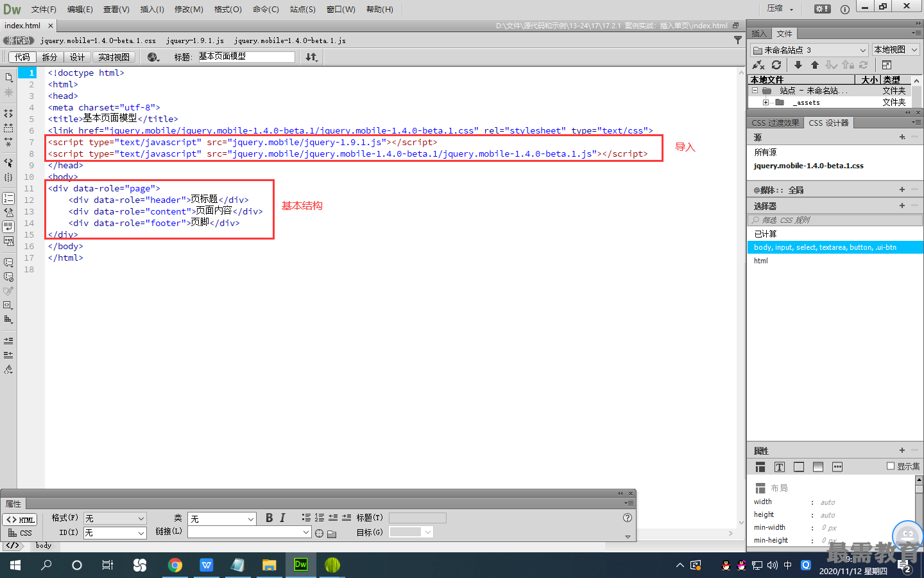
Task: Expand the Properties panel bottom triangle
Action: point(628,536)
